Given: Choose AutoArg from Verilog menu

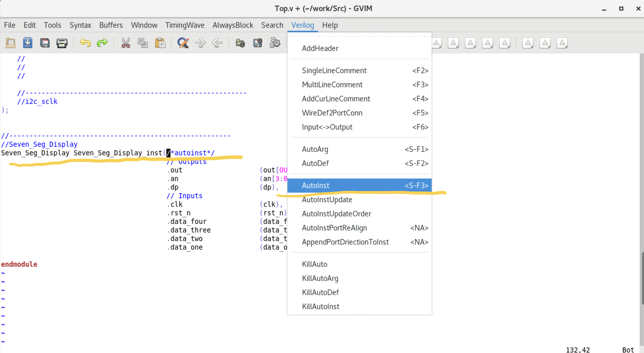Looking at the screenshot, I should tap(360, 149).
